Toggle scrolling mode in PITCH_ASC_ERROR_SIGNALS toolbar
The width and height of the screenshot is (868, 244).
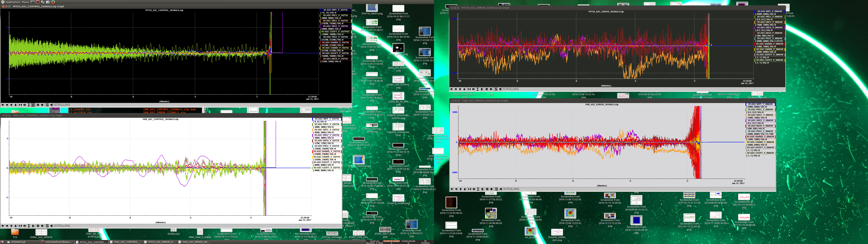click(x=500, y=89)
